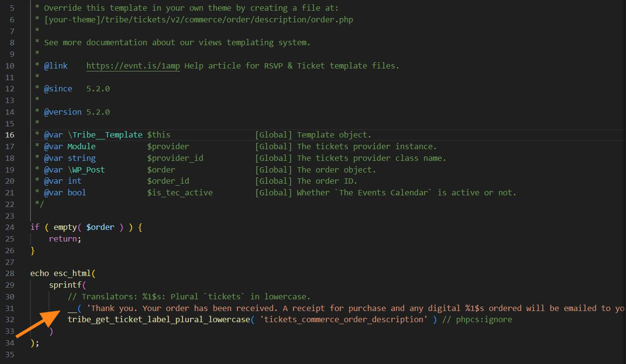Image resolution: width=626 pixels, height=364 pixels.
Task: Click line number 24 in the gutter
Action: [10, 227]
